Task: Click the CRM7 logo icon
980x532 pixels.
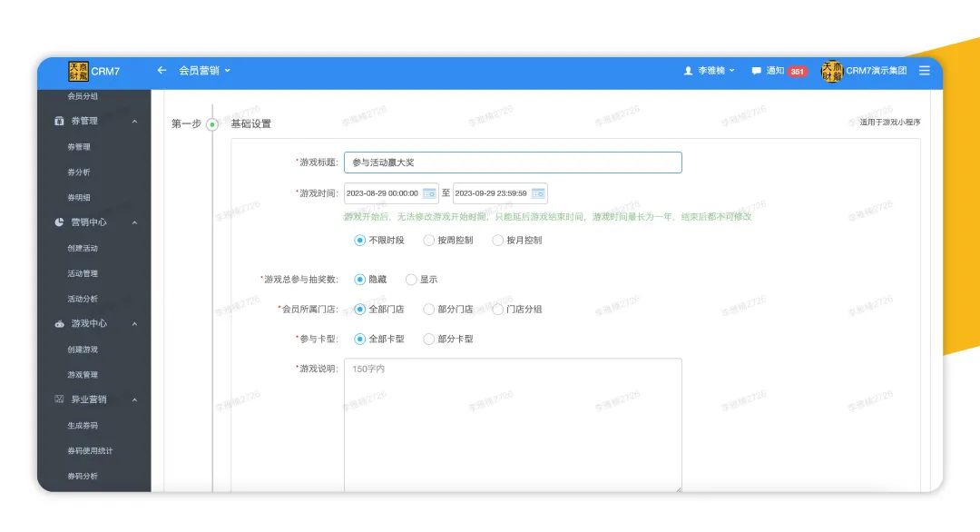Action: point(78,72)
